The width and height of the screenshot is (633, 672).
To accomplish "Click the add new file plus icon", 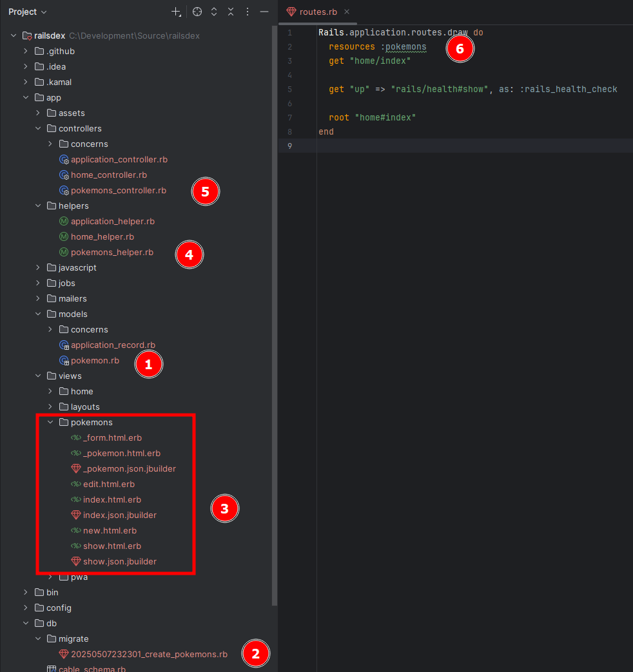I will click(176, 12).
